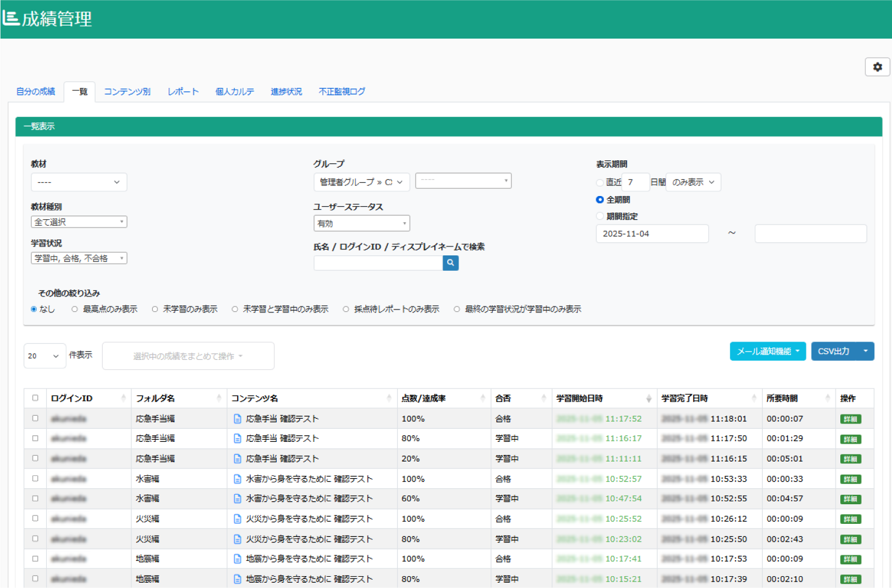Change the 件表示 count dropdown
The width and height of the screenshot is (892, 588).
click(44, 356)
